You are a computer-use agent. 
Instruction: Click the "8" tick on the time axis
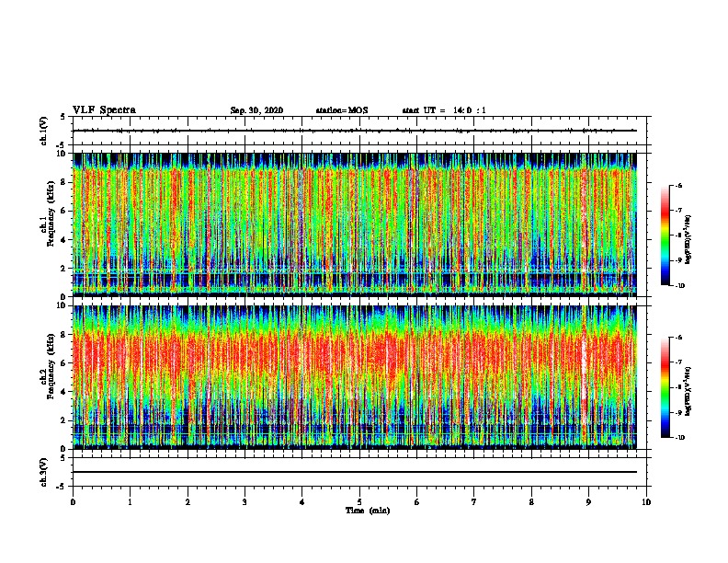click(x=531, y=502)
